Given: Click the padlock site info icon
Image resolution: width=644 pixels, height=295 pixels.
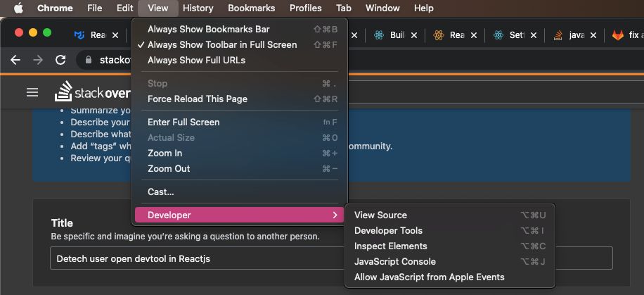Looking at the screenshot, I should pyautogui.click(x=89, y=60).
